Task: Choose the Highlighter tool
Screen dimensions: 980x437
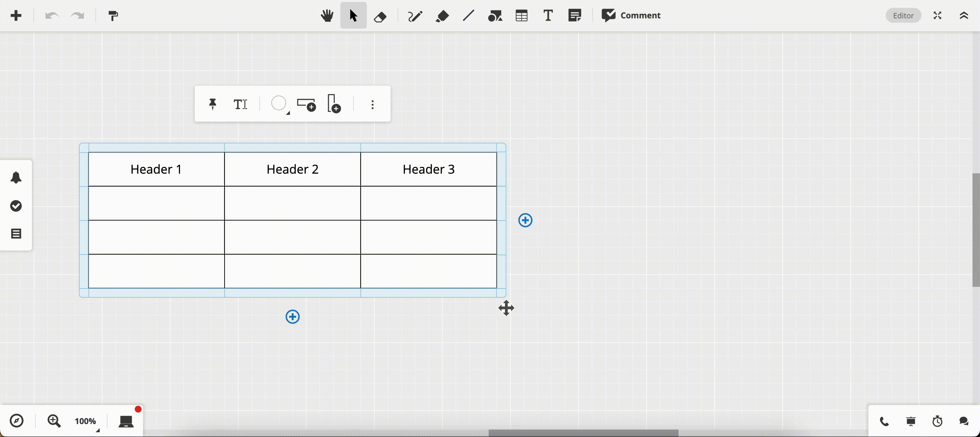Action: [442, 16]
